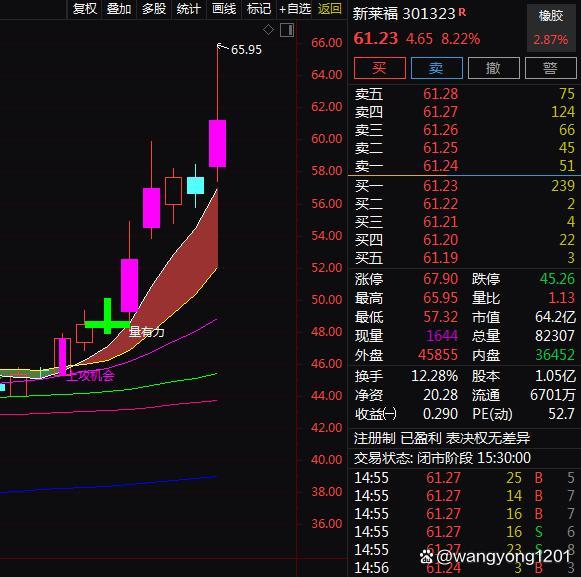Select the 买一 61.23 bid price row
Screen dimensions: 581x577
click(464, 185)
